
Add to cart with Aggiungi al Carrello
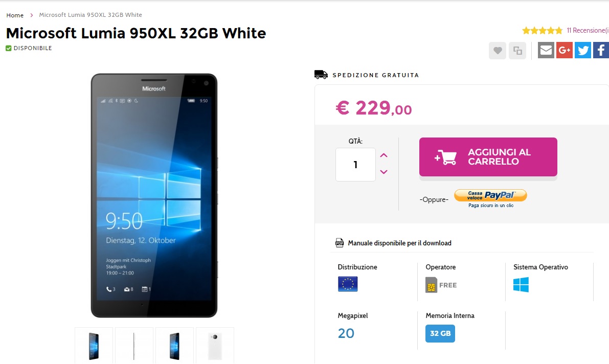(488, 157)
